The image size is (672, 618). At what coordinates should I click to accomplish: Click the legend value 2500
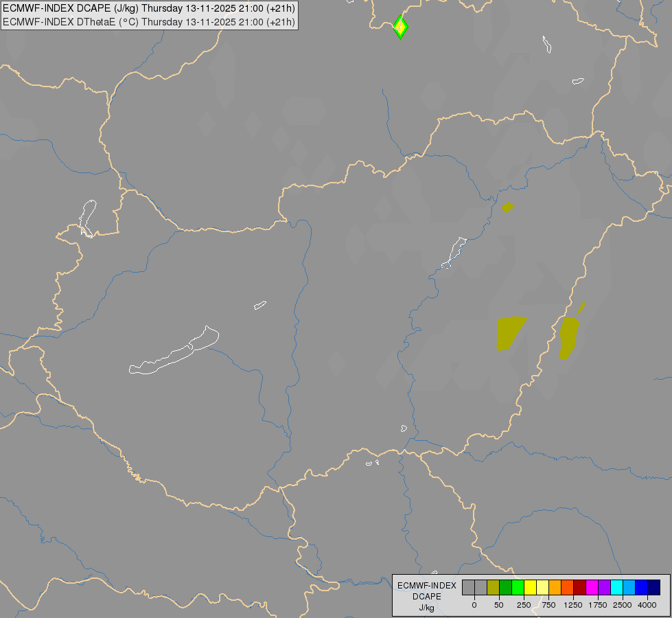coord(623,605)
